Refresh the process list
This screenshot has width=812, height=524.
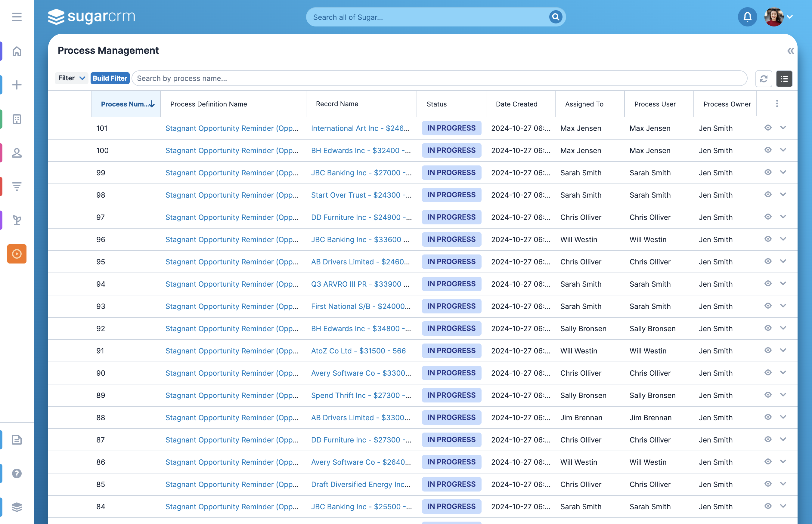point(764,79)
